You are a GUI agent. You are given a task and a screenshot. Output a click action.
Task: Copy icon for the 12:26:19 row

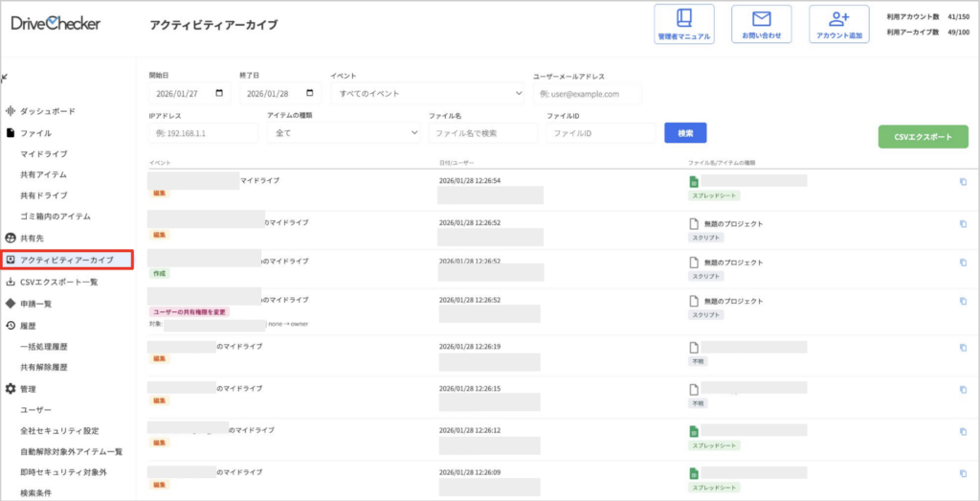(x=963, y=347)
